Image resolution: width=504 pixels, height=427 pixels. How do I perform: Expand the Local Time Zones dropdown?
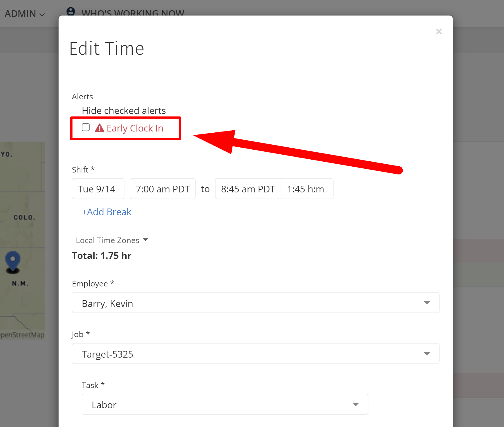click(112, 240)
